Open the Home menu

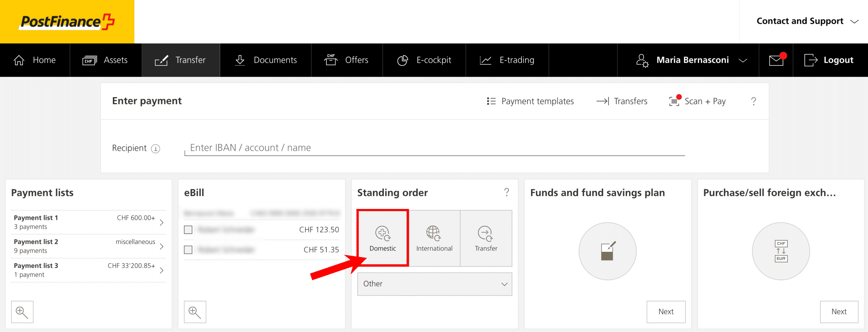coord(35,60)
